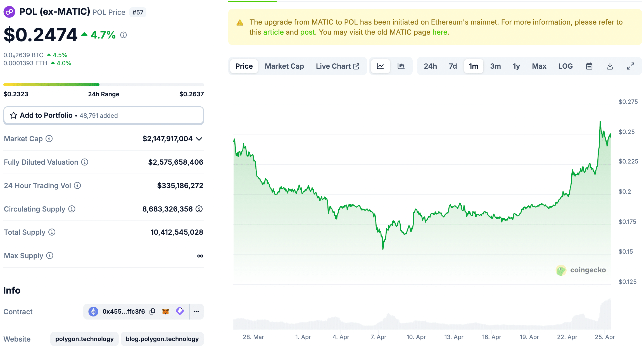
Task: Switch chart to candlestick view
Action: 401,66
